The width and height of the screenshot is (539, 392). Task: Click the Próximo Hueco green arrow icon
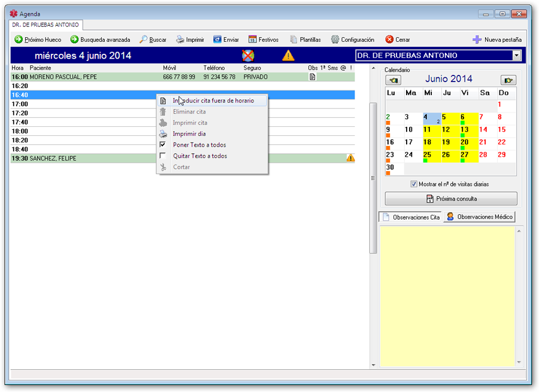(19, 39)
